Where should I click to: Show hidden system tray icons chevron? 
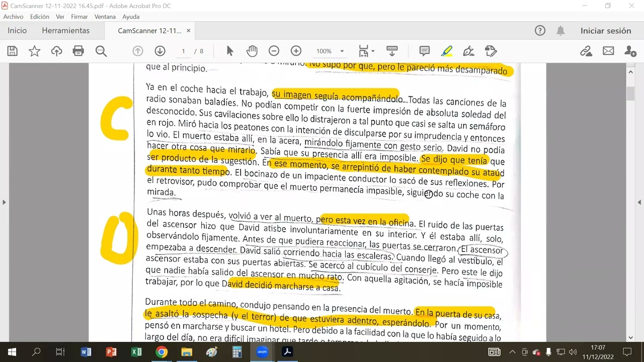(512, 352)
